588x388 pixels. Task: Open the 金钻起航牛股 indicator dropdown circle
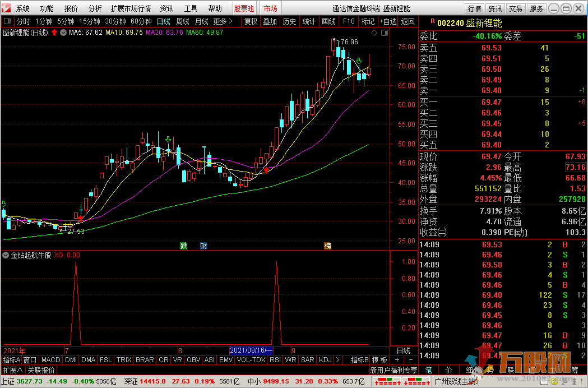[6, 255]
